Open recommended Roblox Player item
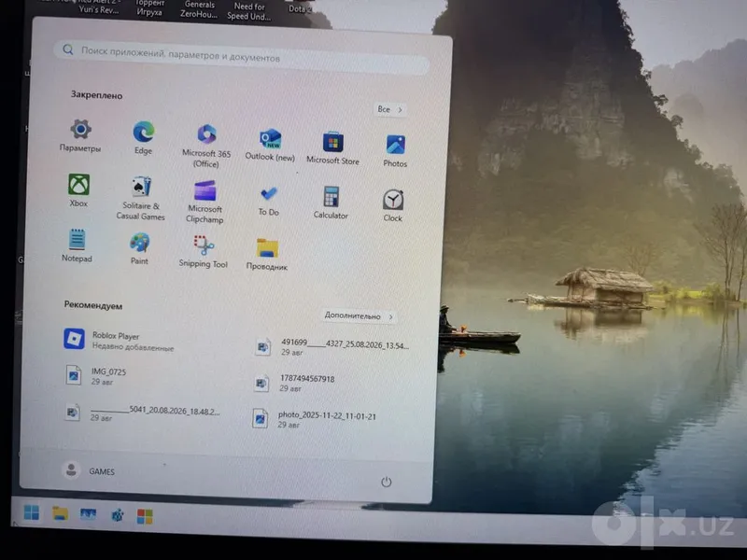This screenshot has width=747, height=560. pyautogui.click(x=120, y=340)
